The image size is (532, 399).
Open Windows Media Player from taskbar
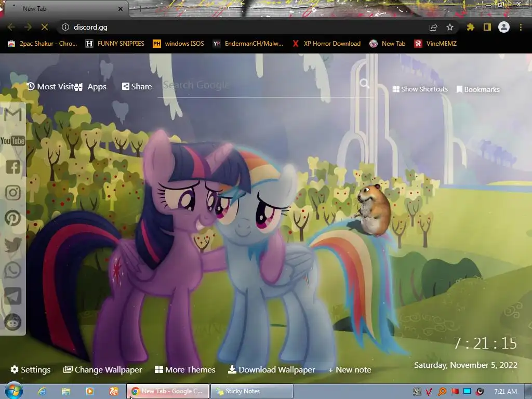(x=90, y=391)
